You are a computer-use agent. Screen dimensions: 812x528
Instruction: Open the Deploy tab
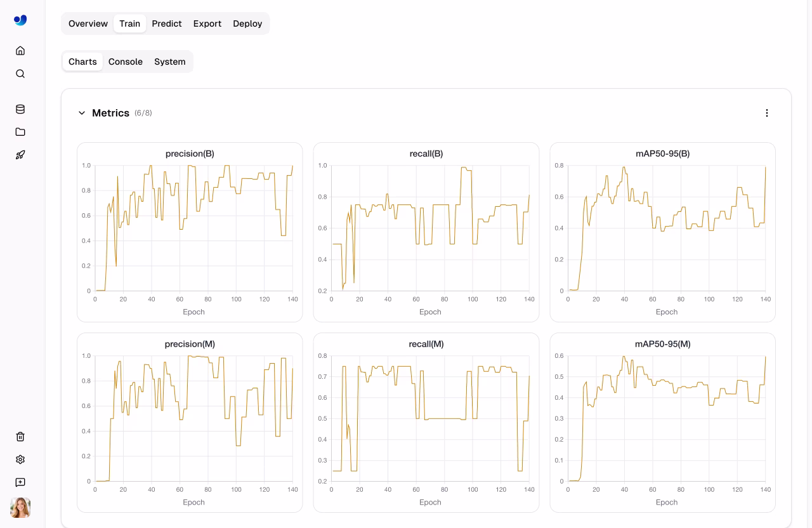coord(247,23)
